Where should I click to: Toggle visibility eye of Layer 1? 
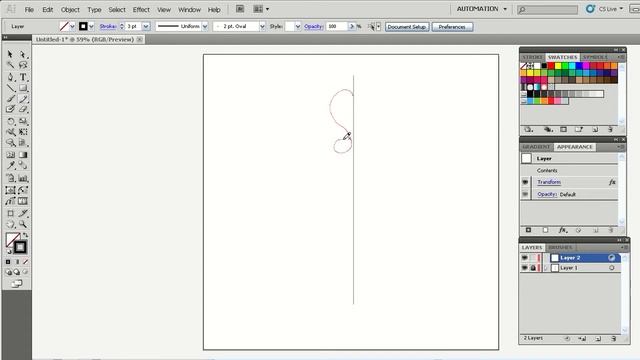click(x=524, y=268)
